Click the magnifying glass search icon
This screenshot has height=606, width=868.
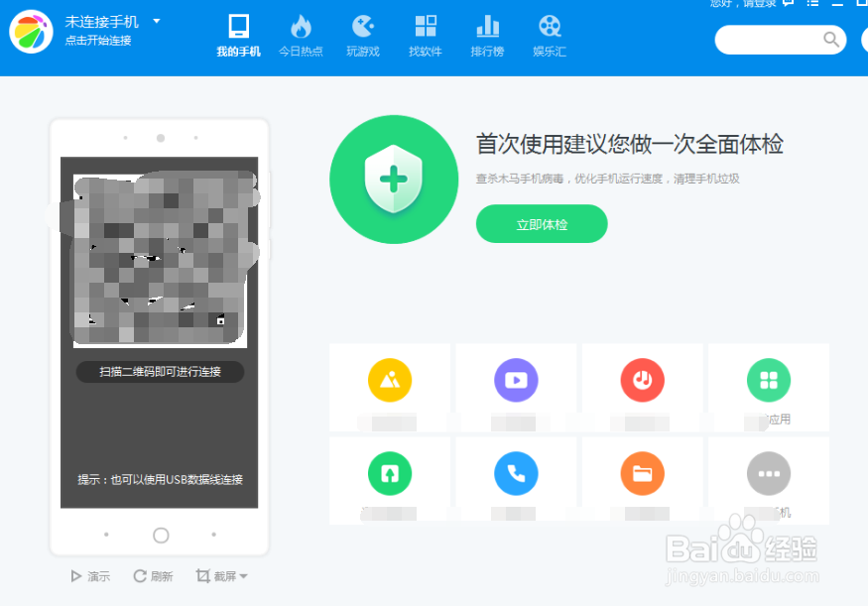pos(831,40)
